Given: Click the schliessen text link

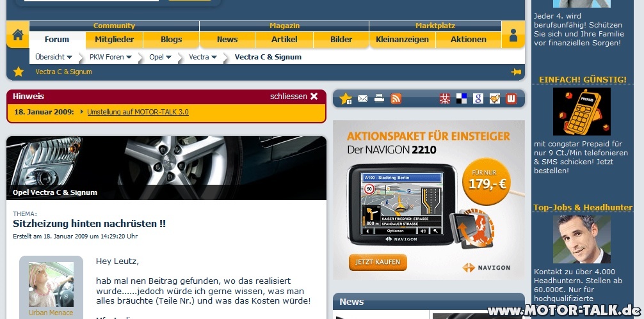Looking at the screenshot, I should (x=289, y=97).
